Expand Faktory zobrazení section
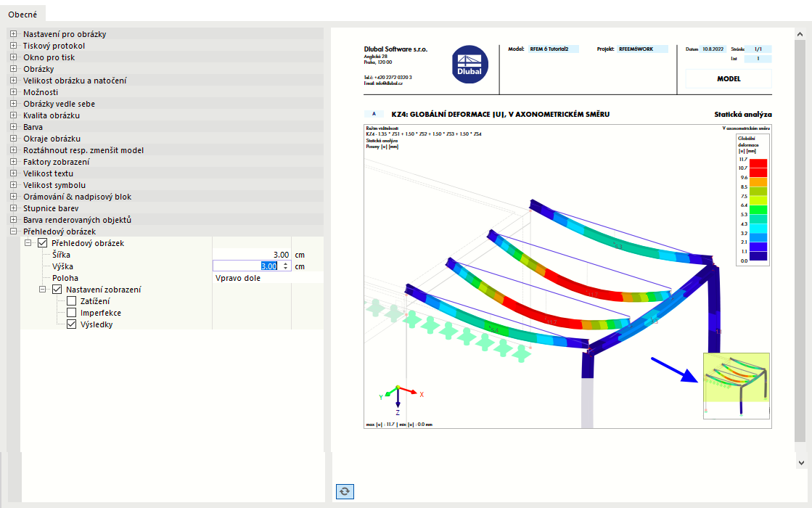This screenshot has height=508, width=812. point(14,162)
